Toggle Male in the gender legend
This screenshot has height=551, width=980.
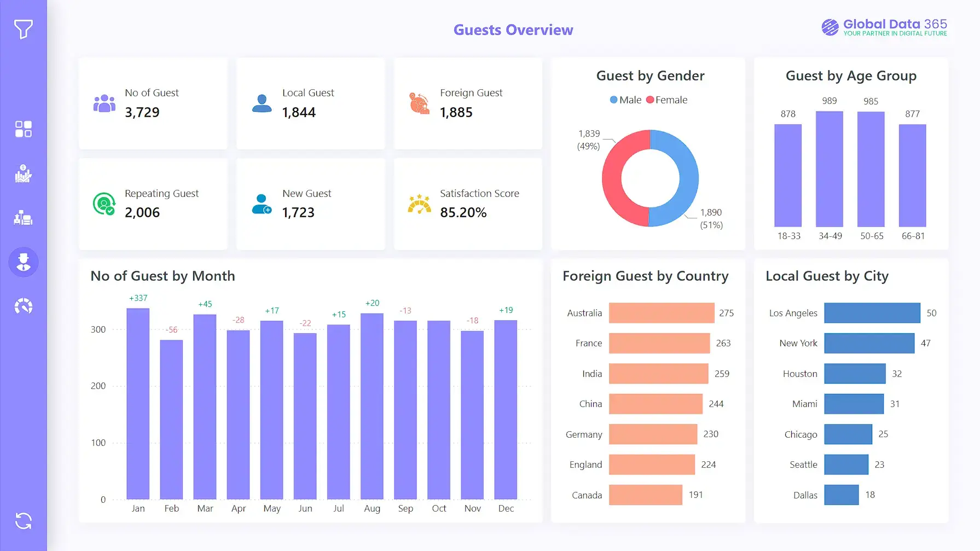625,100
